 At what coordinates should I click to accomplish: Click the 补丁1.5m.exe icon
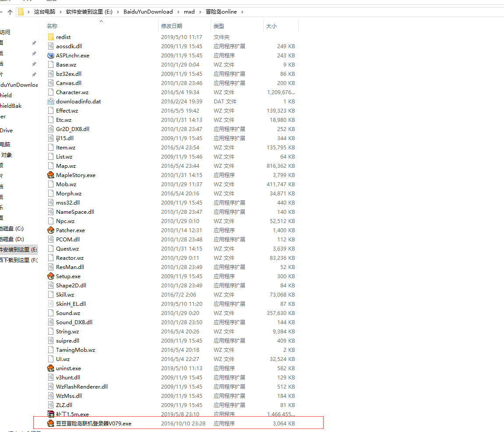[50, 414]
